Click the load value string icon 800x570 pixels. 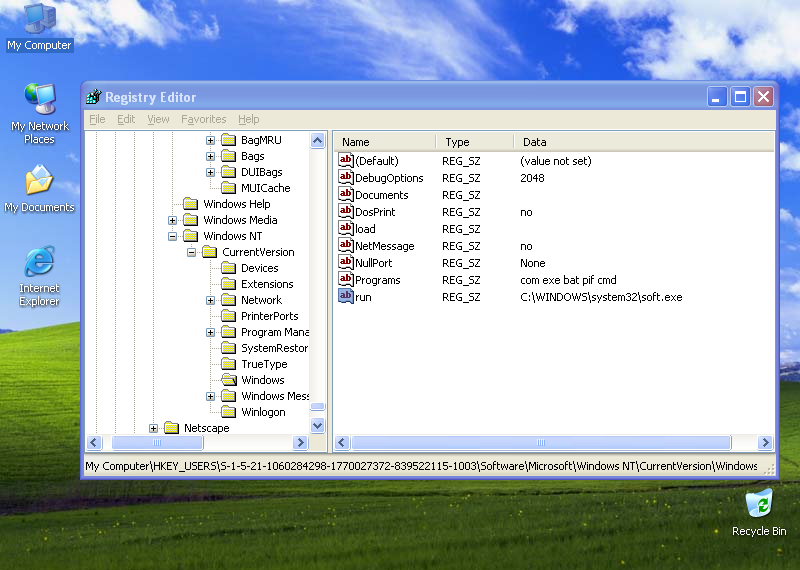coord(346,228)
